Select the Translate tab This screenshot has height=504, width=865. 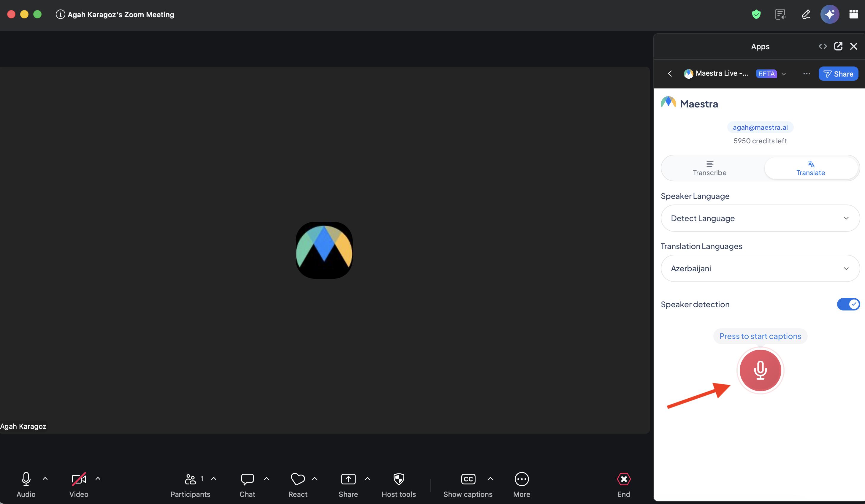pos(810,168)
